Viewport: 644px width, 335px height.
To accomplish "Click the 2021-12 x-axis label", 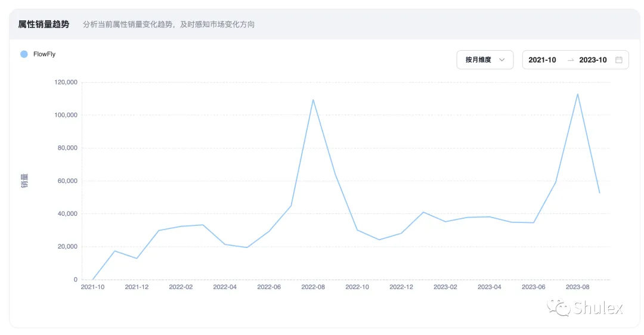I will (x=137, y=287).
